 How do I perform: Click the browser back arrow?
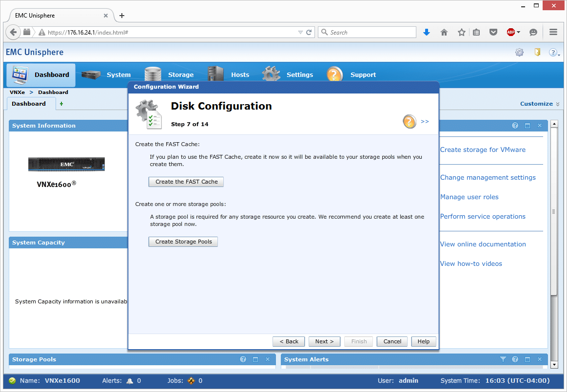(x=13, y=32)
